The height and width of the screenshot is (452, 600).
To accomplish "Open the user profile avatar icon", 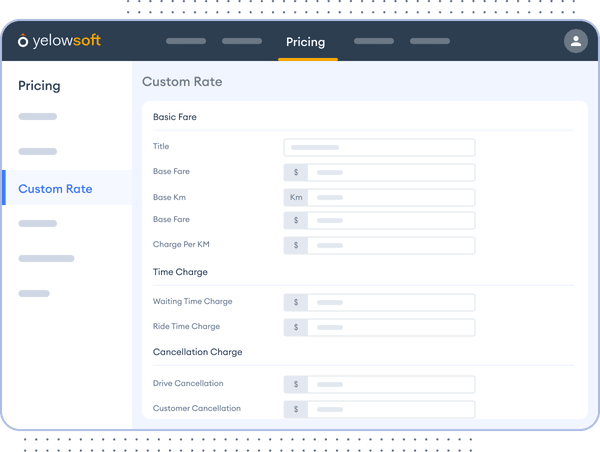I will [x=576, y=41].
